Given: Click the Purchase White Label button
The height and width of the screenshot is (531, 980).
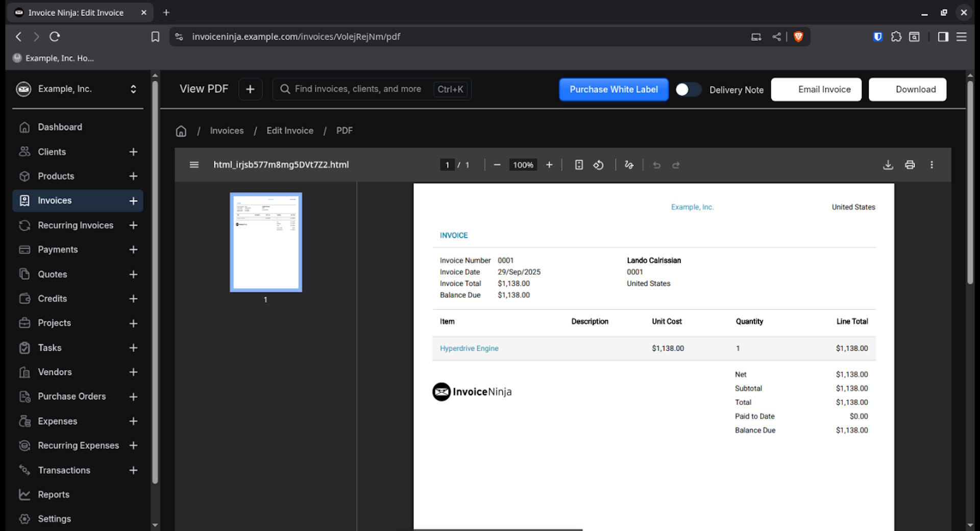Looking at the screenshot, I should tap(614, 89).
